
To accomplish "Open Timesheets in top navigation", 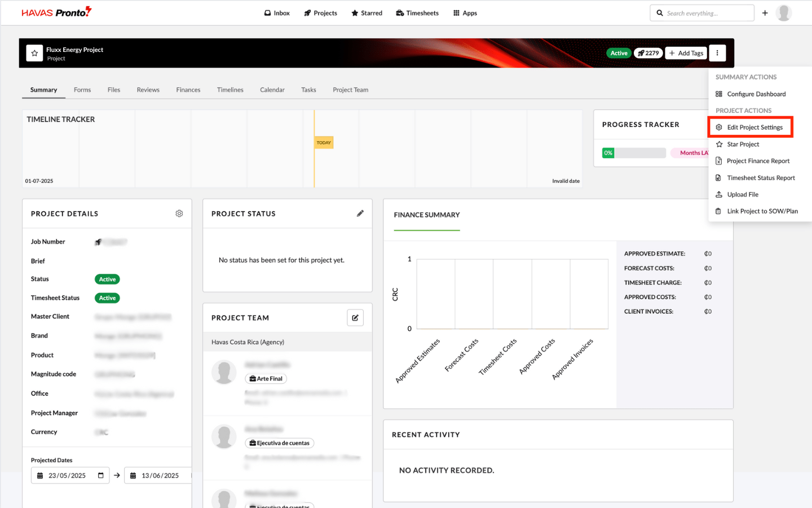I will [417, 13].
